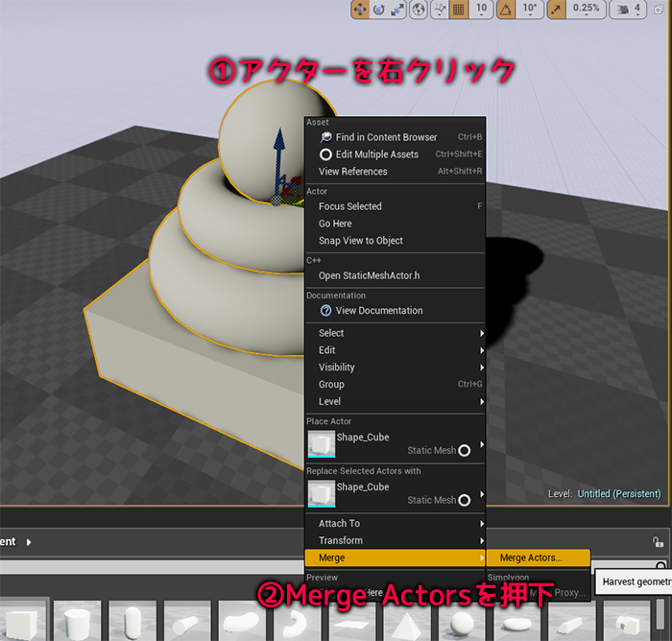Select the Rotate gizmo mode

[379, 9]
